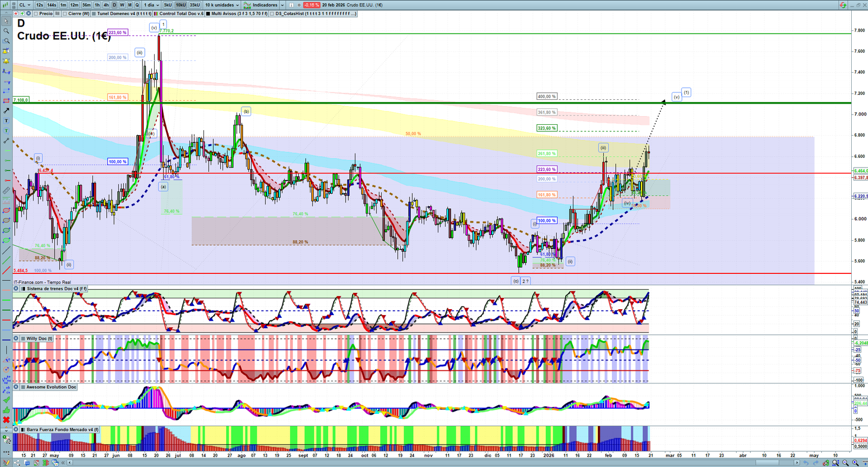The image size is (868, 467).
Task: Toggle the DS_CotasHist checkbox
Action: point(272,14)
